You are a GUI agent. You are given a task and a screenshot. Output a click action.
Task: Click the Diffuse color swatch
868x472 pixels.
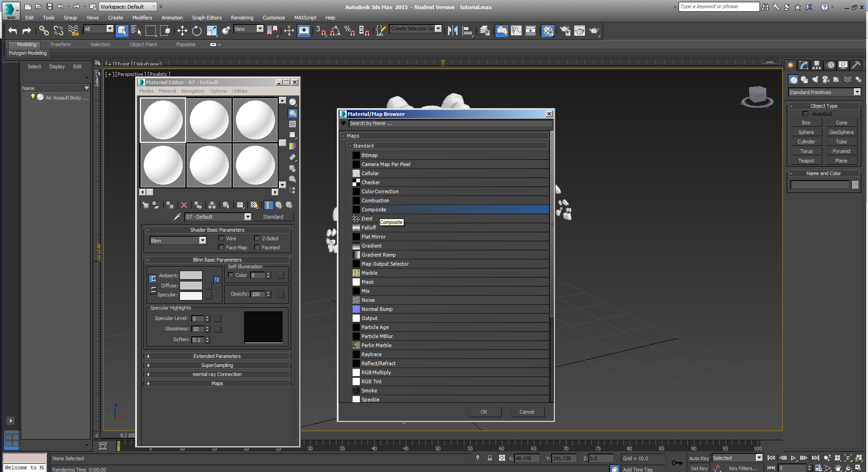click(x=191, y=286)
